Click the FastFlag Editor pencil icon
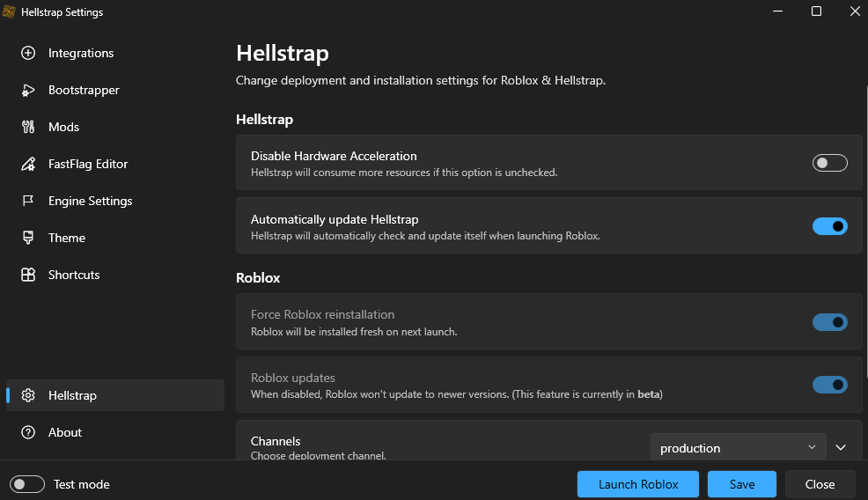Viewport: 868px width, 500px height. [28, 164]
